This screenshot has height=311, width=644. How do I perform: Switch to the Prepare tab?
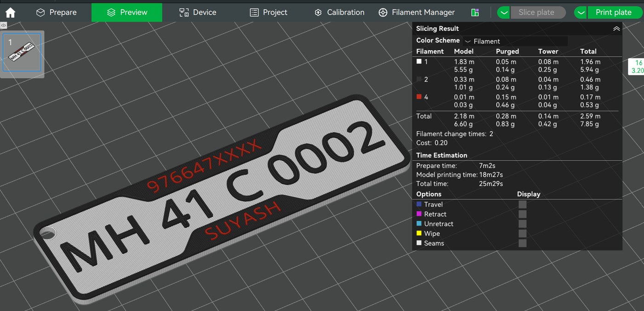[x=56, y=12]
